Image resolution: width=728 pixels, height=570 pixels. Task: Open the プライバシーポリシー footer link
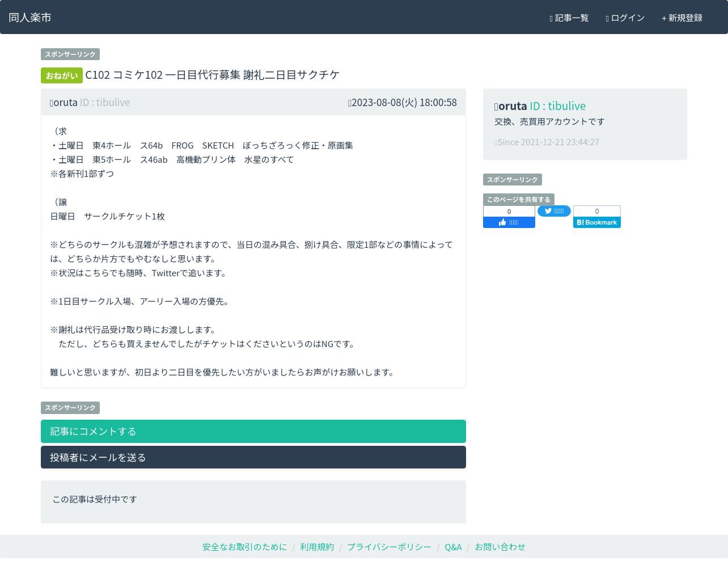390,547
